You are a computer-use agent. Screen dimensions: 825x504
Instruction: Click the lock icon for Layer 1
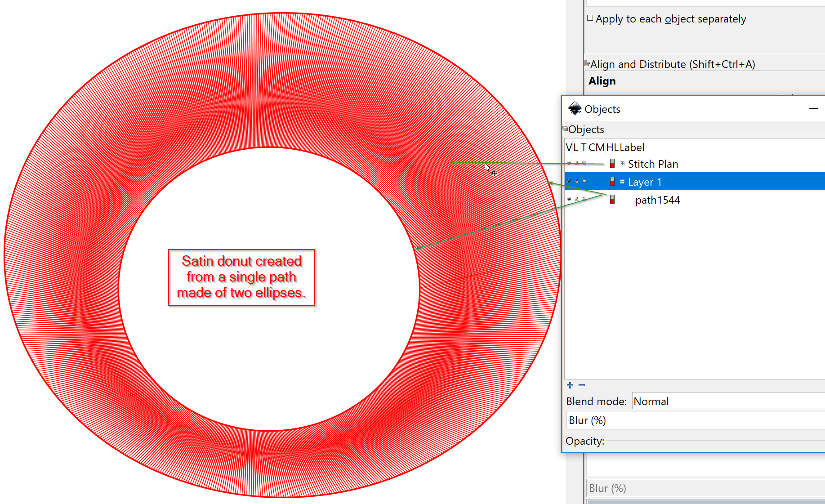577,182
